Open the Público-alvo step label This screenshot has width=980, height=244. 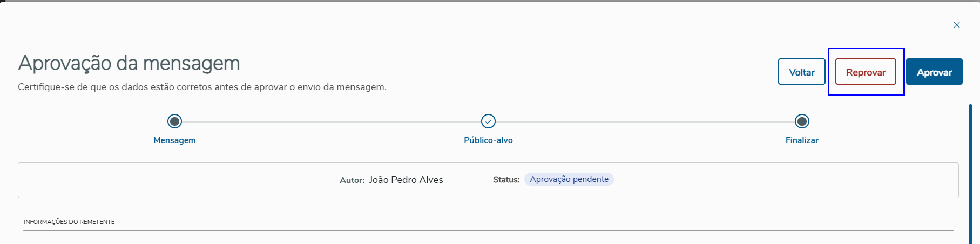click(488, 140)
